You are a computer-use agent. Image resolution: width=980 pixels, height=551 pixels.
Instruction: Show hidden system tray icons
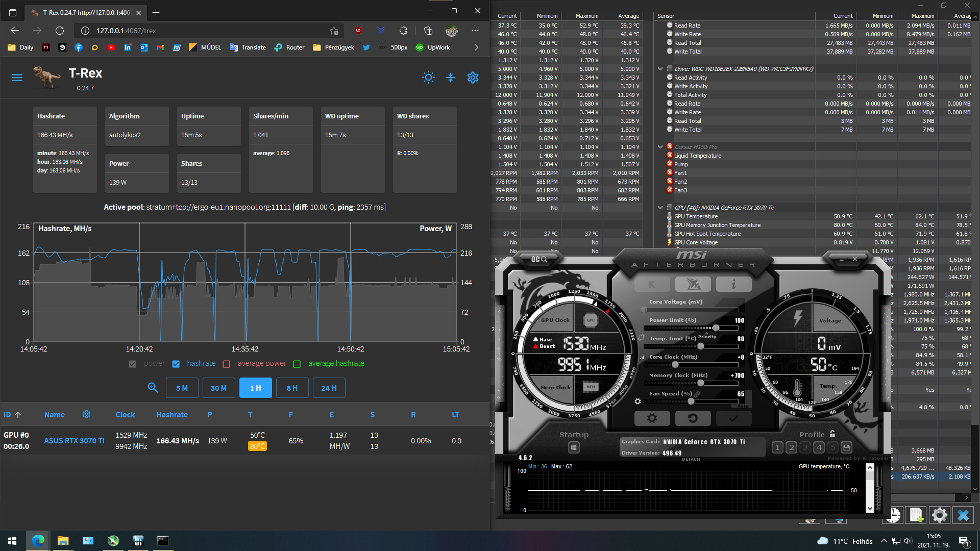point(884,541)
